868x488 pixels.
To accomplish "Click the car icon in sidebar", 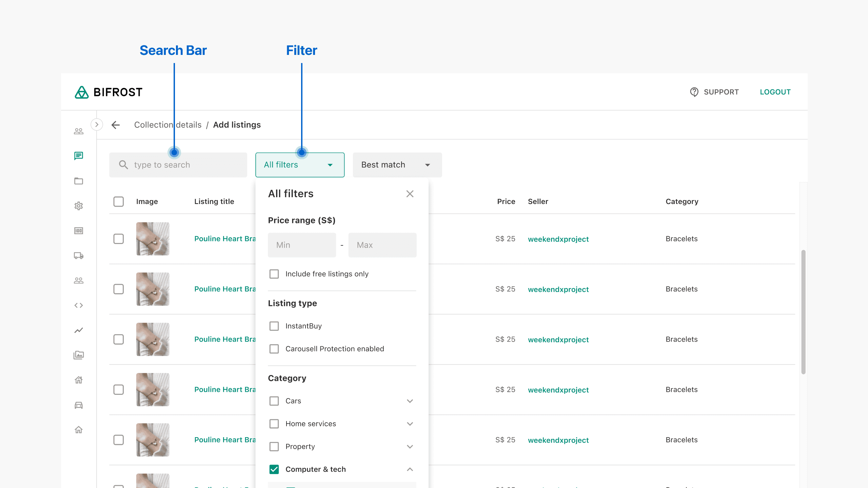I will (79, 405).
